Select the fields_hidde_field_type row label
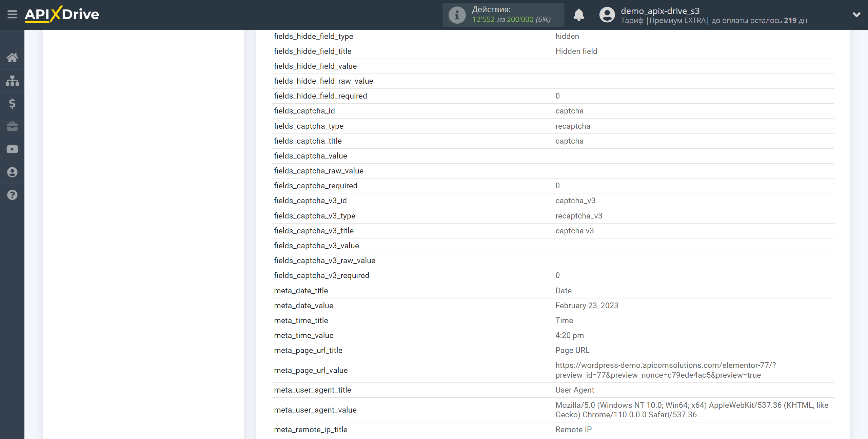 coord(313,36)
